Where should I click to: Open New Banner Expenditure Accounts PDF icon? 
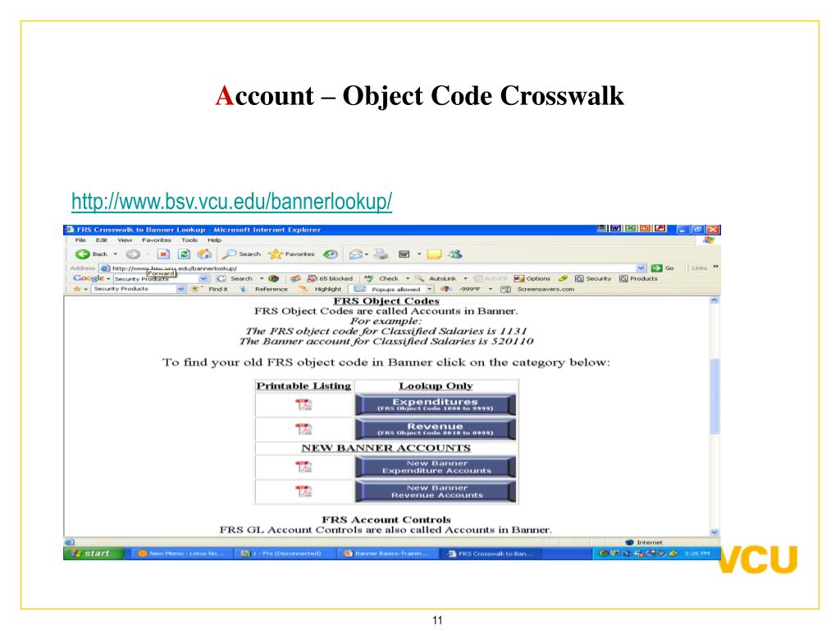304,467
